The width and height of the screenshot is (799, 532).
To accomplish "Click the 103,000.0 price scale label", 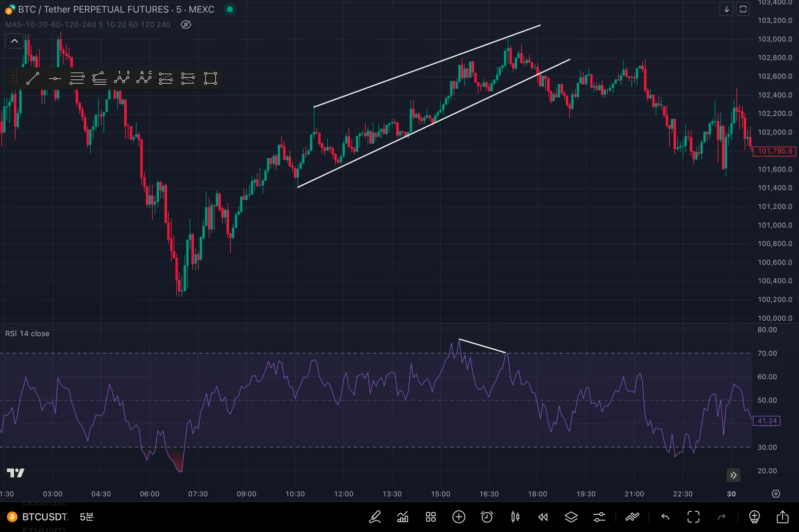I will (x=775, y=39).
